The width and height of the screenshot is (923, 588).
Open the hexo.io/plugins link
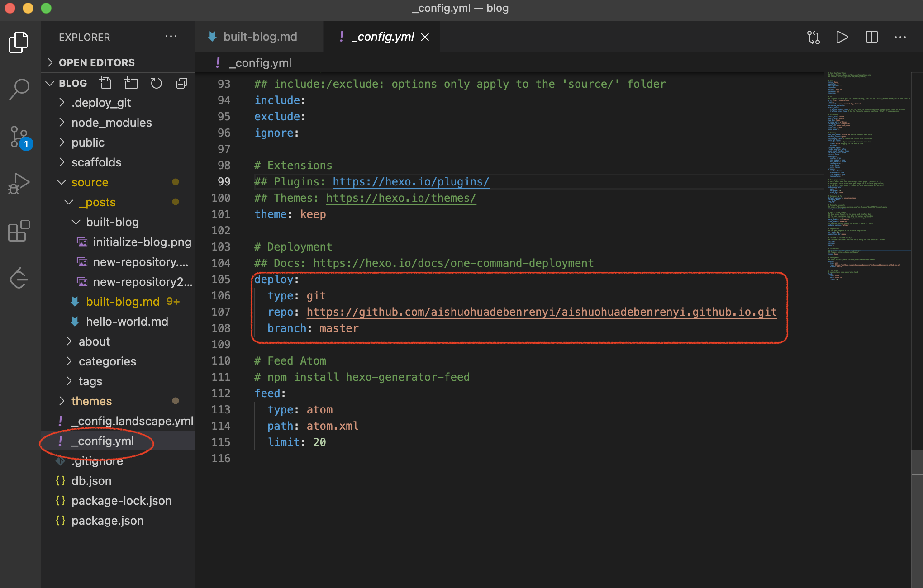pyautogui.click(x=410, y=182)
